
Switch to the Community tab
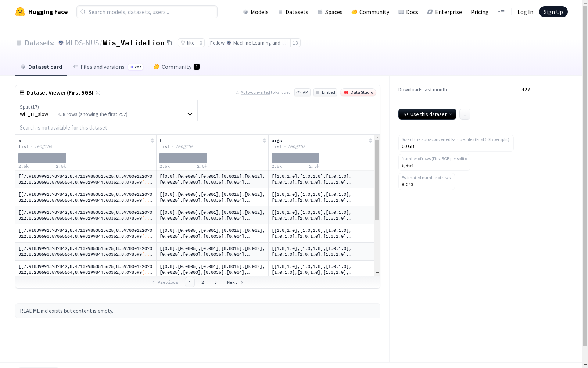[176, 67]
